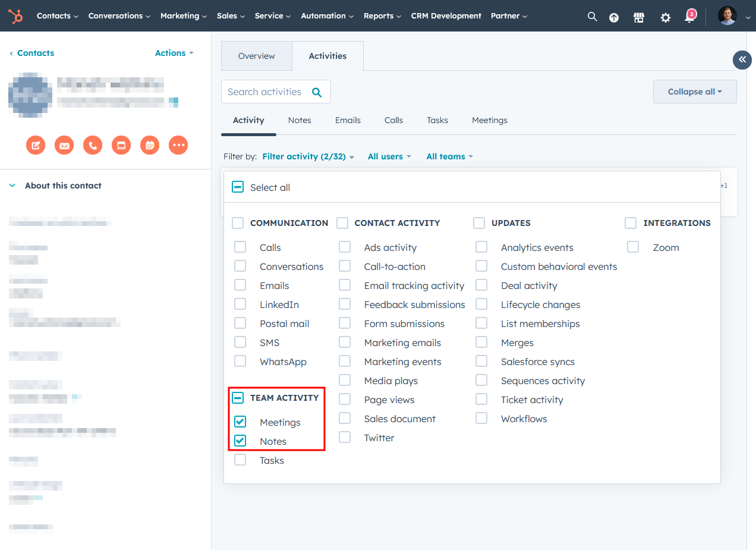Viewport: 756px width, 550px height.
Task: Open the notifications bell
Action: tap(689, 18)
